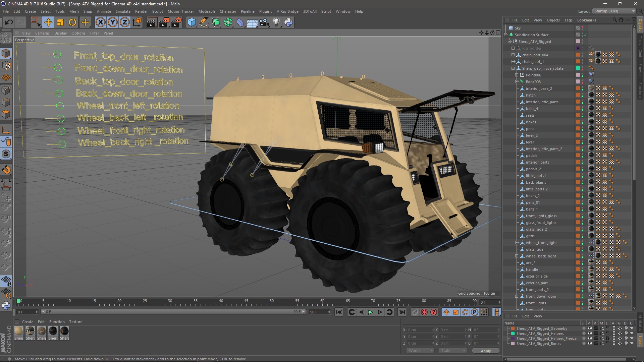Screen dimensions: 644x362
Task: Add a Light object
Action: point(276,22)
